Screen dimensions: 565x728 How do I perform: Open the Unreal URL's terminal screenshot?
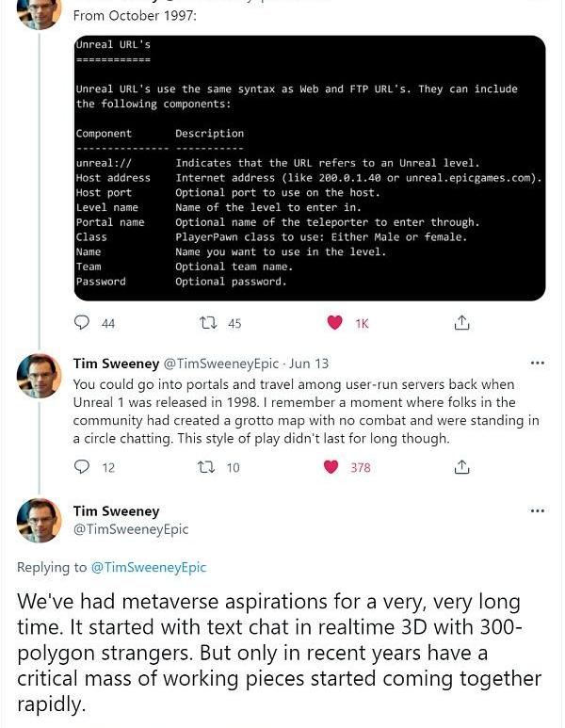click(x=309, y=168)
